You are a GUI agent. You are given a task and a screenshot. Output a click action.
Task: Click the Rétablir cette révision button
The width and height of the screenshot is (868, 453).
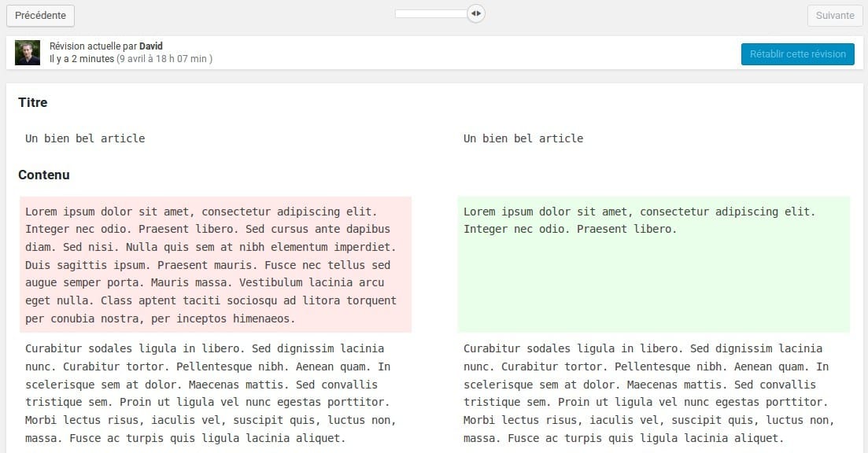point(797,54)
